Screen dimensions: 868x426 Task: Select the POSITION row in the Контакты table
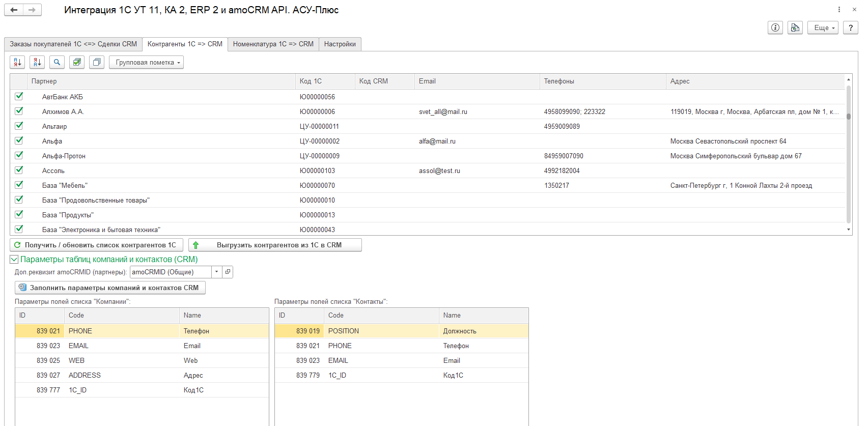(x=402, y=331)
